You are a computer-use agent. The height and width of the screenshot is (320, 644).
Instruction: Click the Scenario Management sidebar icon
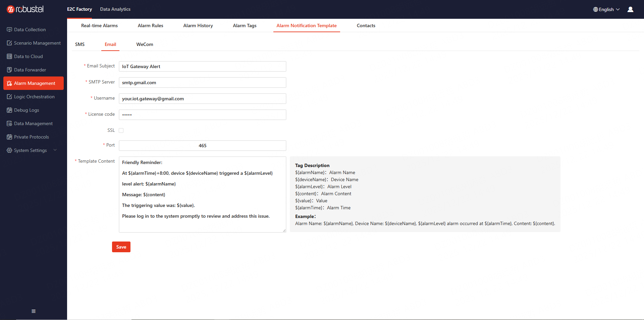tap(9, 43)
